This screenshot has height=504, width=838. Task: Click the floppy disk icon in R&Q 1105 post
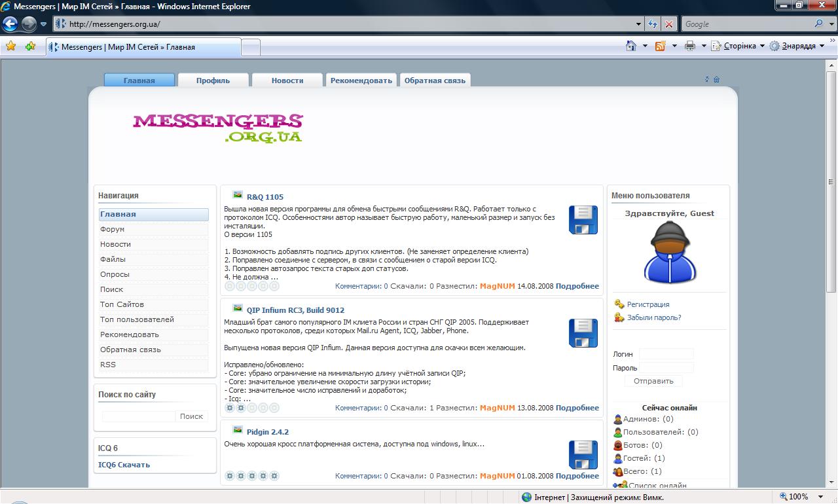click(x=583, y=220)
